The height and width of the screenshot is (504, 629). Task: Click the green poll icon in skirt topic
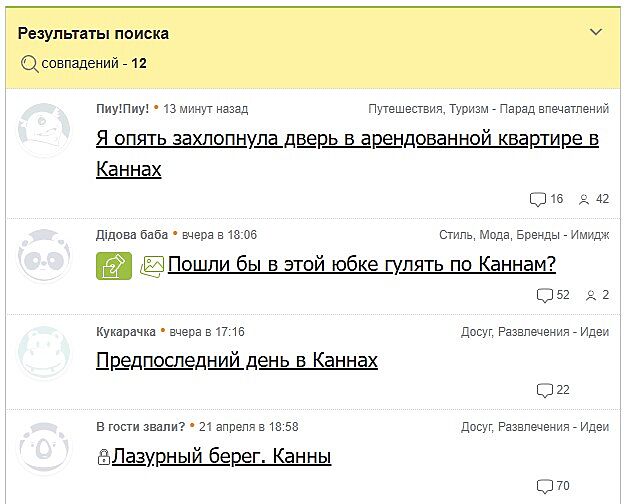114,266
